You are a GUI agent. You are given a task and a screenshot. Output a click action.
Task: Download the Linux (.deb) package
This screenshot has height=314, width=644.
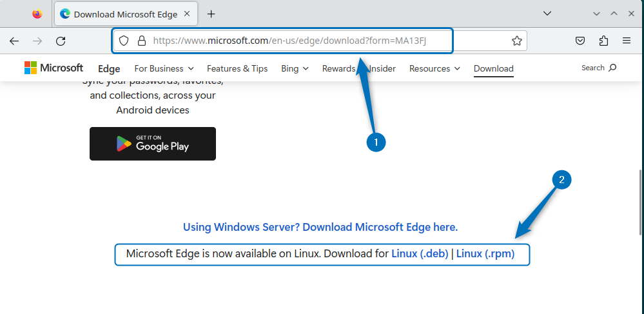coord(420,253)
